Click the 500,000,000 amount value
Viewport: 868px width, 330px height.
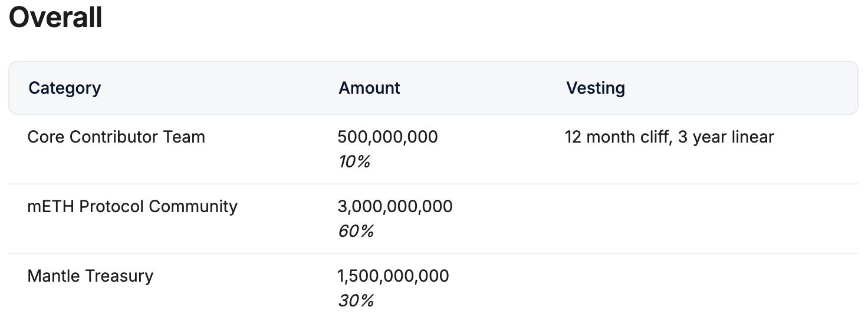click(x=387, y=137)
